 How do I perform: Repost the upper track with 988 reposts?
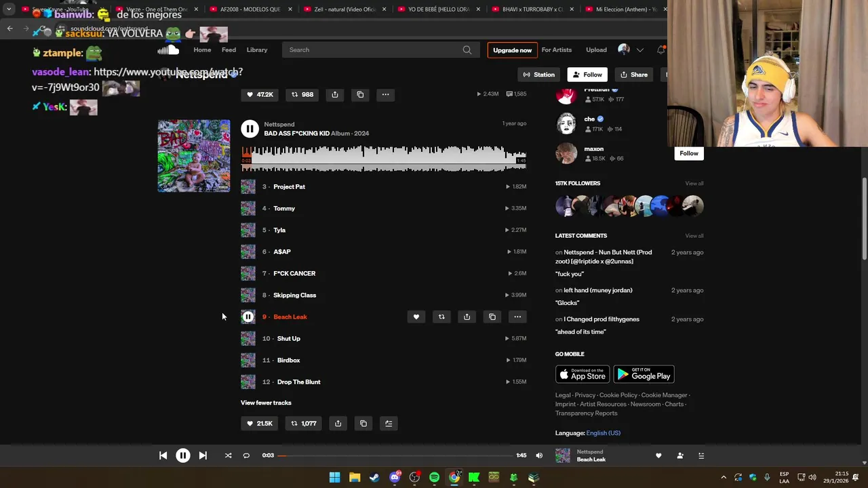click(x=302, y=94)
